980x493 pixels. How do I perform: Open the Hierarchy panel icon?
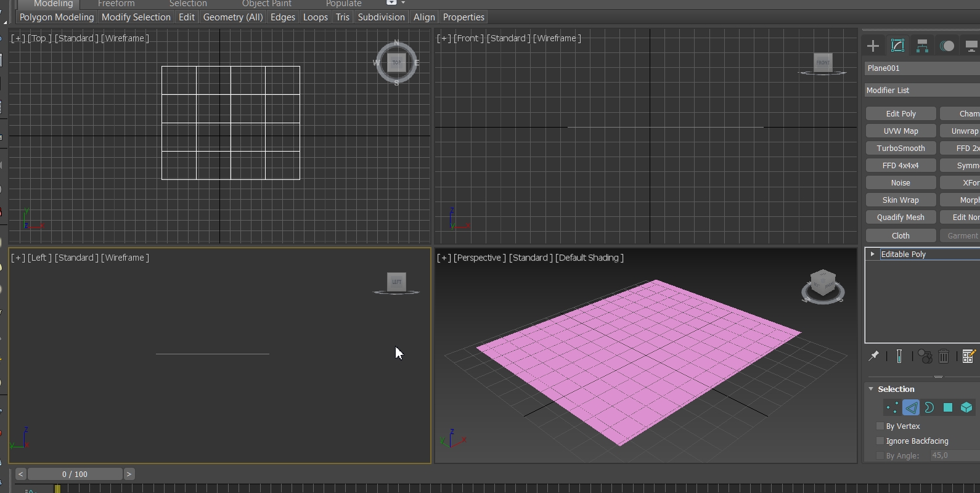pos(922,46)
